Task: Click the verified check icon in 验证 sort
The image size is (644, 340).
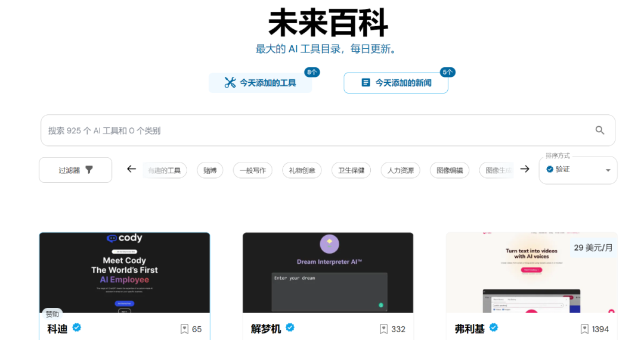Action: tap(550, 169)
